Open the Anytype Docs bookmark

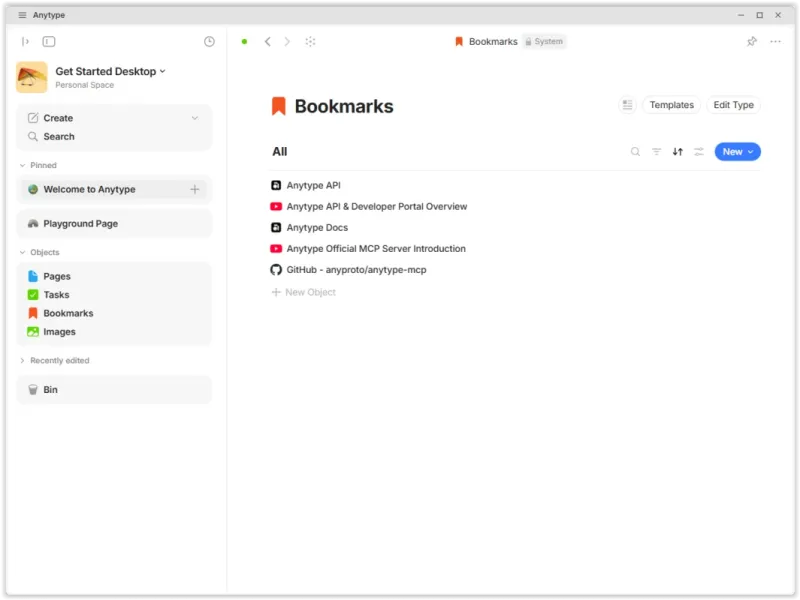pos(317,228)
